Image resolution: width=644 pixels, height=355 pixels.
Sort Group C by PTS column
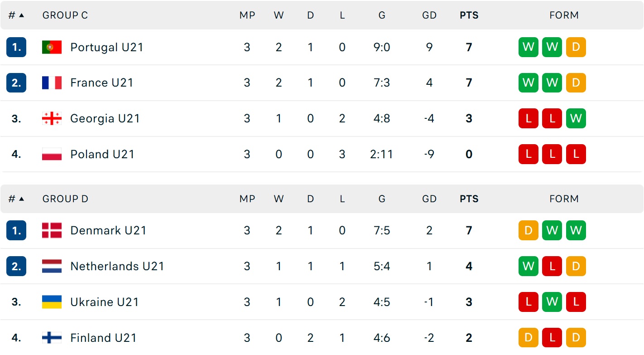pos(469,15)
